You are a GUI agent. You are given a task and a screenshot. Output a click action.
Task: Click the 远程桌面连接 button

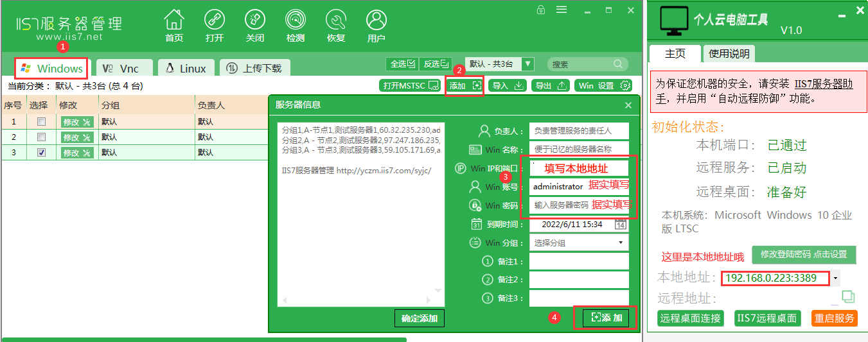point(691,318)
